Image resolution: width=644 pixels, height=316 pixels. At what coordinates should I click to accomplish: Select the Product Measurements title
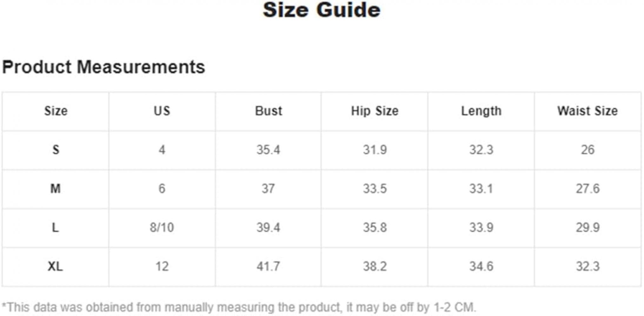(103, 67)
